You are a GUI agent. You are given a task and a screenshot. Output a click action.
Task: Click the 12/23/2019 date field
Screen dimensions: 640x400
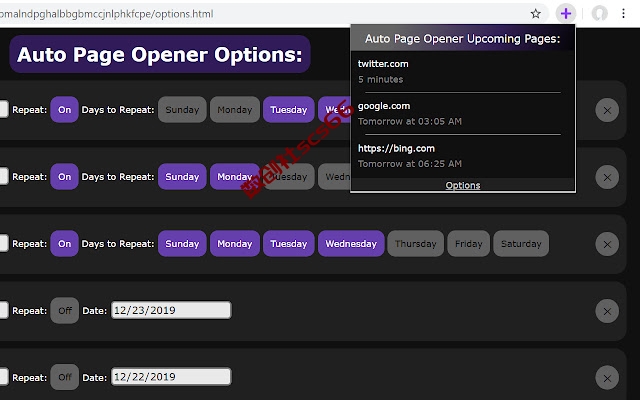[x=171, y=310]
